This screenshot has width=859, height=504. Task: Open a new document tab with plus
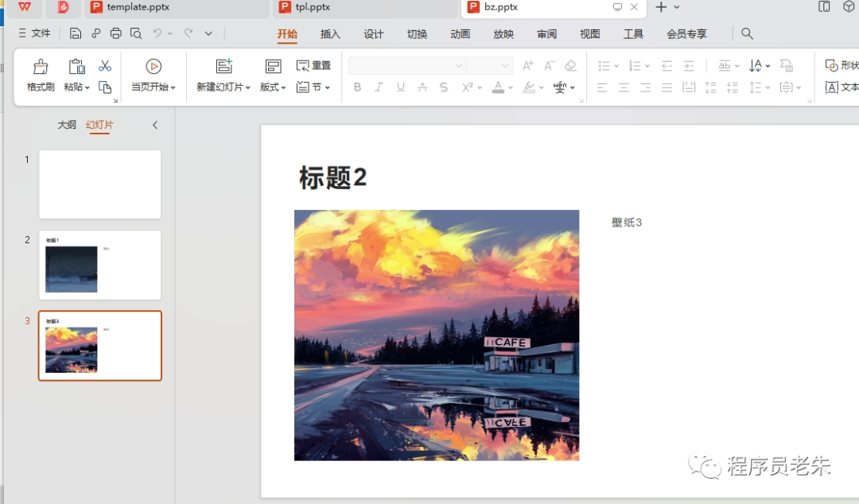(661, 7)
